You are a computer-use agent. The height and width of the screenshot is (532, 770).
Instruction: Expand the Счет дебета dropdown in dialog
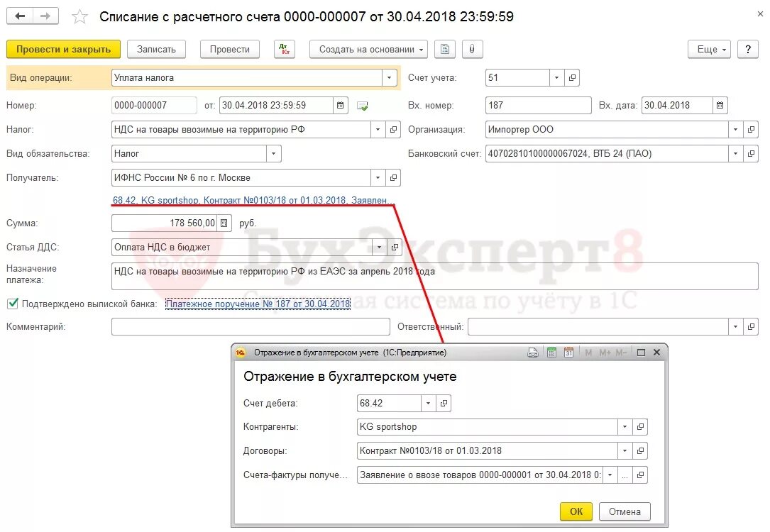coord(429,403)
